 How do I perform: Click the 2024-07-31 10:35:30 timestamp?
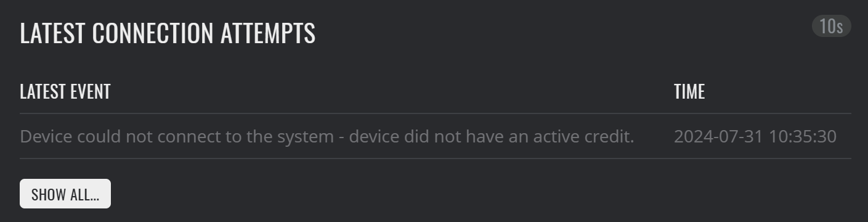pyautogui.click(x=755, y=136)
